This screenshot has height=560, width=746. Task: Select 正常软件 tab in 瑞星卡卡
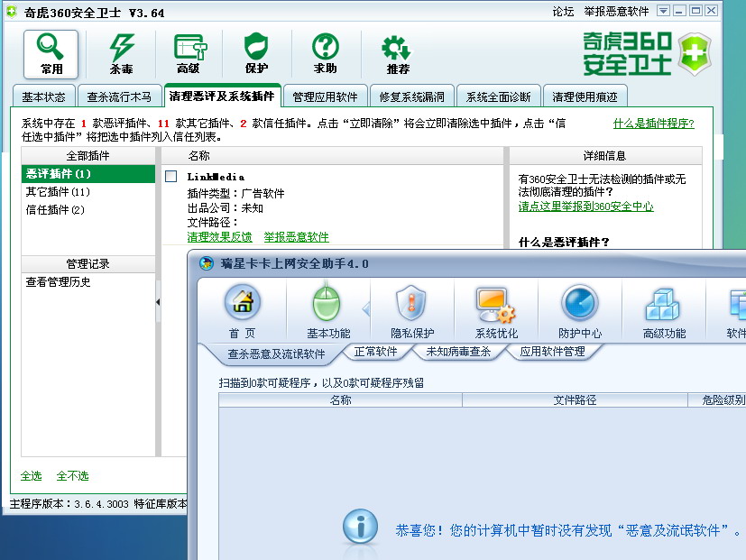coord(376,352)
